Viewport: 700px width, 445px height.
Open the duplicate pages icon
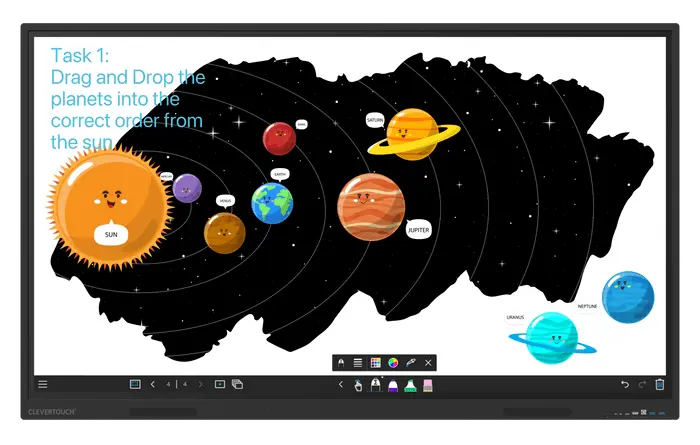point(238,384)
